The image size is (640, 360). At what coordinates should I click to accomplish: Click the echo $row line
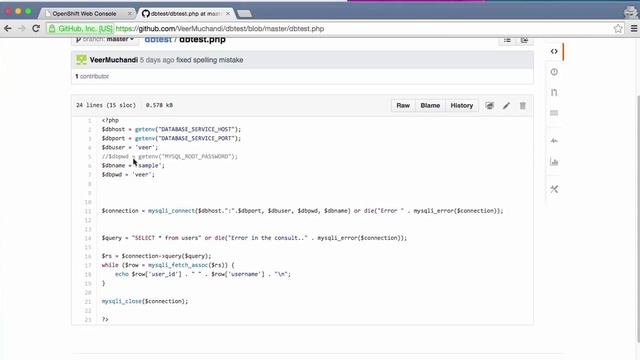(203, 274)
